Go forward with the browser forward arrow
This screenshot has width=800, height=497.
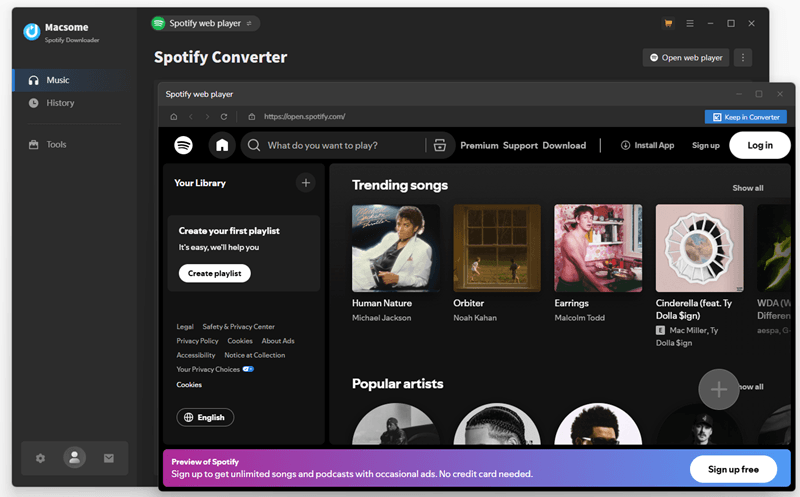(207, 117)
